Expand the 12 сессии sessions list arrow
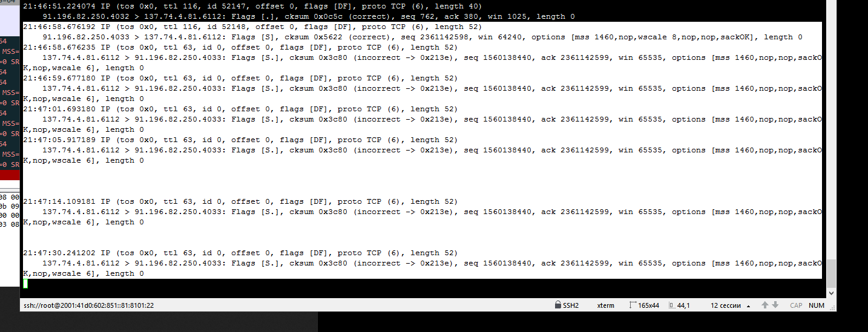 tap(748, 306)
